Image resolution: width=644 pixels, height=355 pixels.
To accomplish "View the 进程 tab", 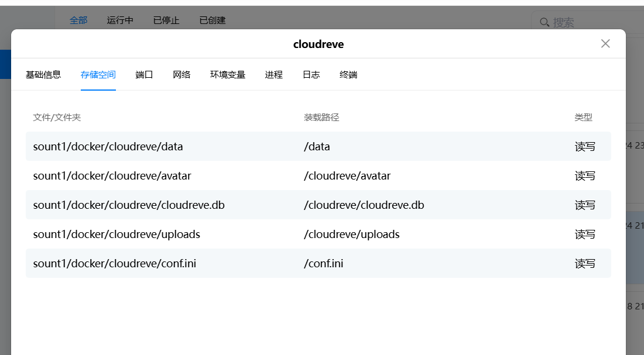I will click(273, 75).
